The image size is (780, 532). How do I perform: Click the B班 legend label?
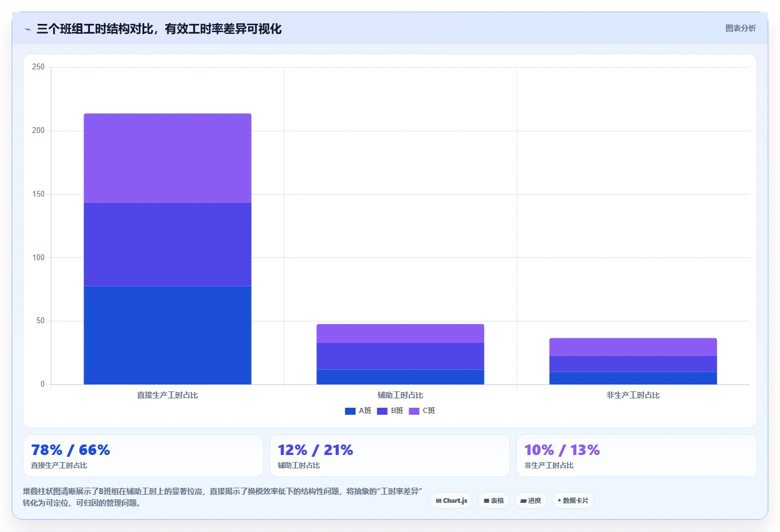point(397,411)
